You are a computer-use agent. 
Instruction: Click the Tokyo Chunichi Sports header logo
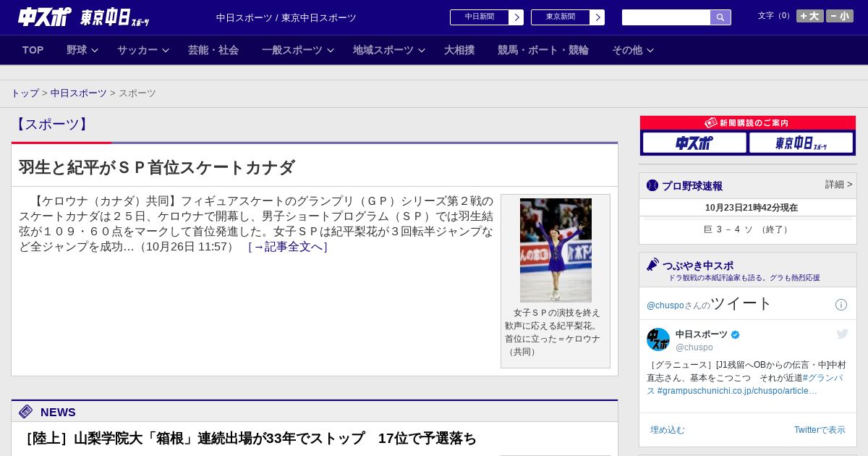[115, 17]
